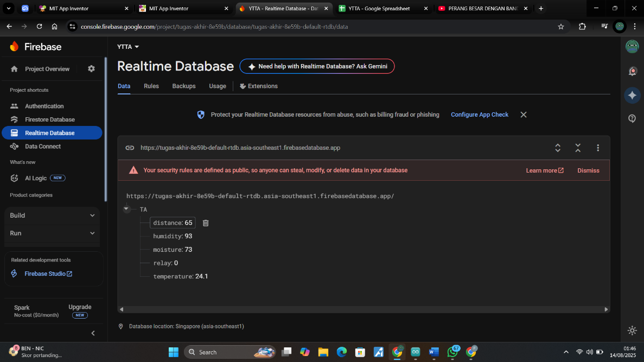Open a new browser tab
The image size is (644, 362).
(541, 8)
